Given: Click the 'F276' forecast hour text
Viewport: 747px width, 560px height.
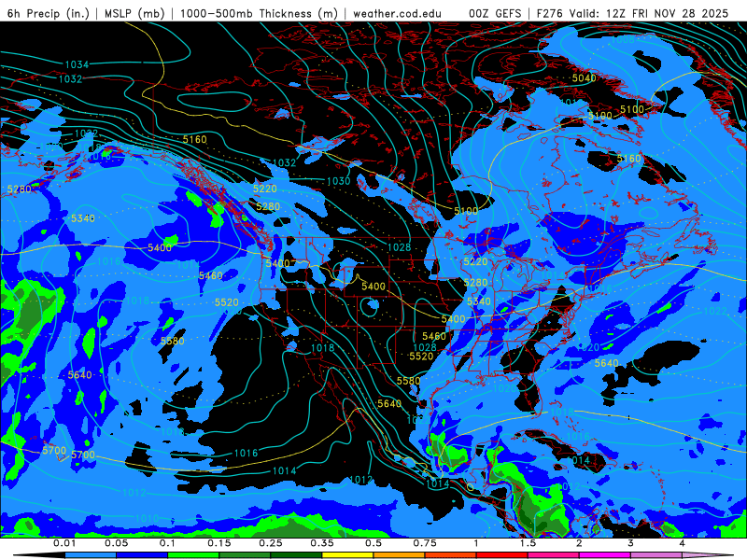Looking at the screenshot, I should (550, 13).
